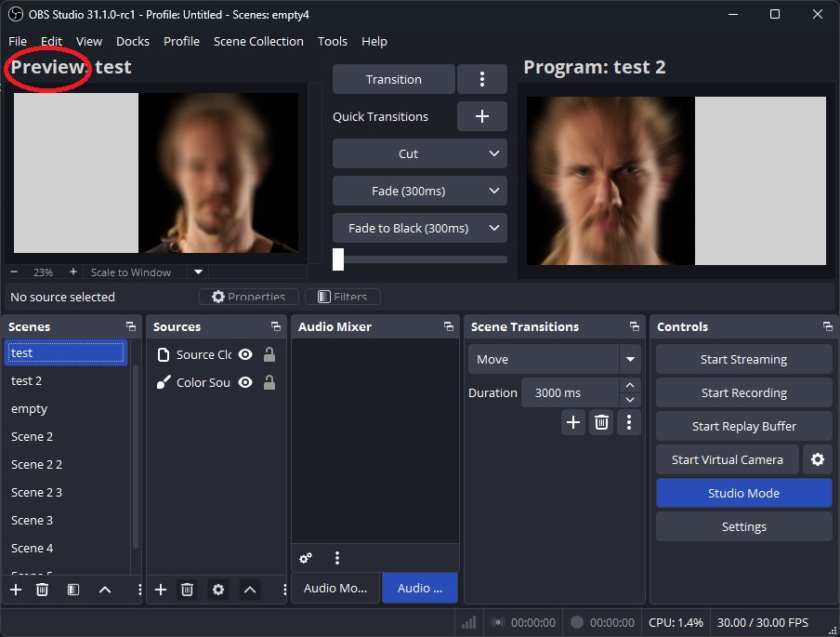This screenshot has width=840, height=637.
Task: Open the Scale to Window dropdown arrow
Action: [x=198, y=272]
